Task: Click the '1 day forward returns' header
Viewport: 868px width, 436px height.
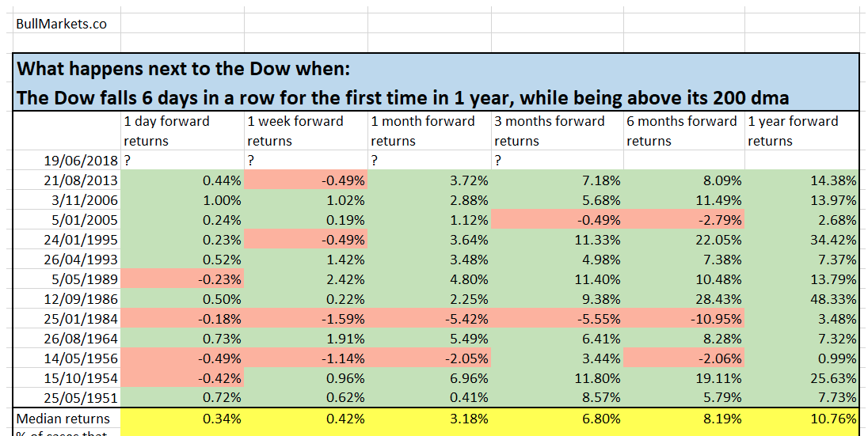Action: [167, 131]
